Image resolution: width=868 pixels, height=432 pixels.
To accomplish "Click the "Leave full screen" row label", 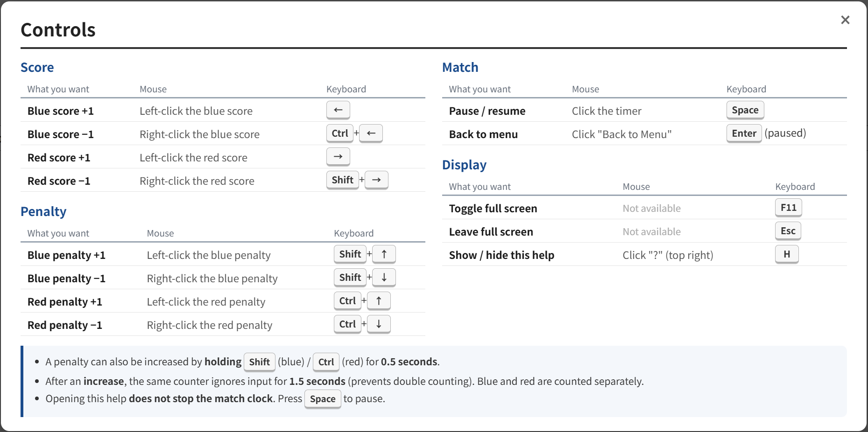I will [x=491, y=232].
